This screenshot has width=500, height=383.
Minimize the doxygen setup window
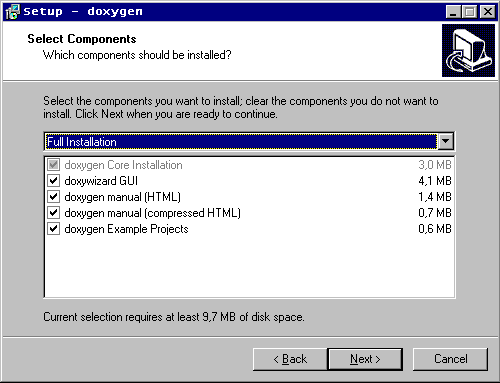pos(453,12)
